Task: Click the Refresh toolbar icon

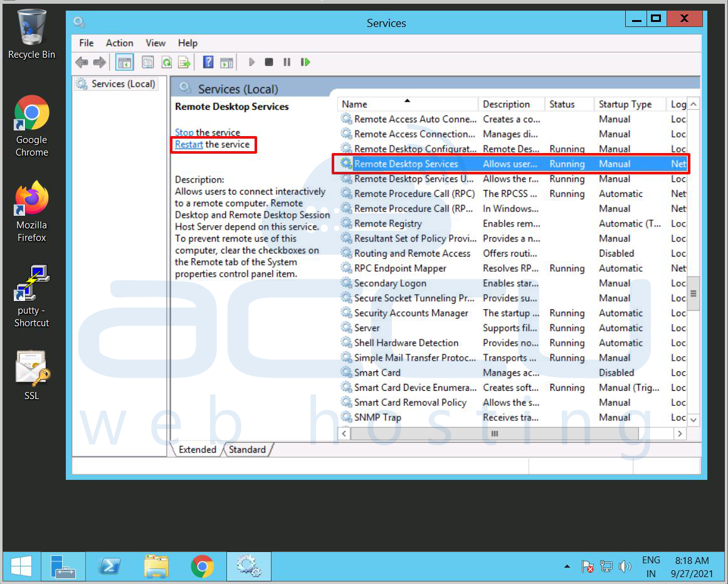Action: tap(167, 62)
